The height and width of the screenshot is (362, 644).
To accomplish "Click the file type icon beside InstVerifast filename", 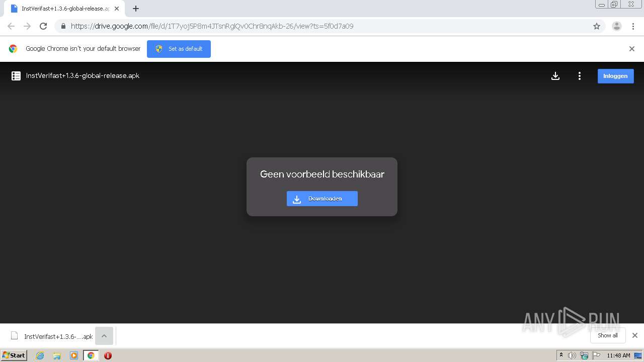I will coord(16,76).
